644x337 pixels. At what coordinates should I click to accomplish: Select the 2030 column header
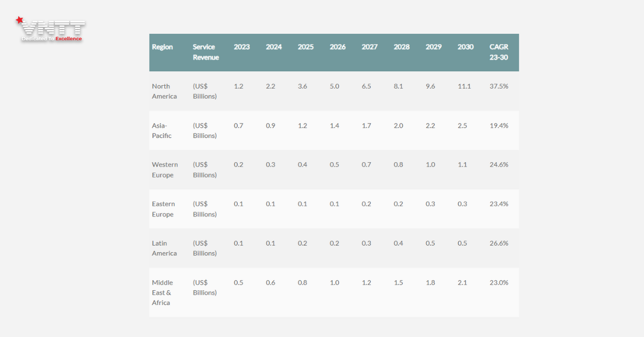point(465,47)
